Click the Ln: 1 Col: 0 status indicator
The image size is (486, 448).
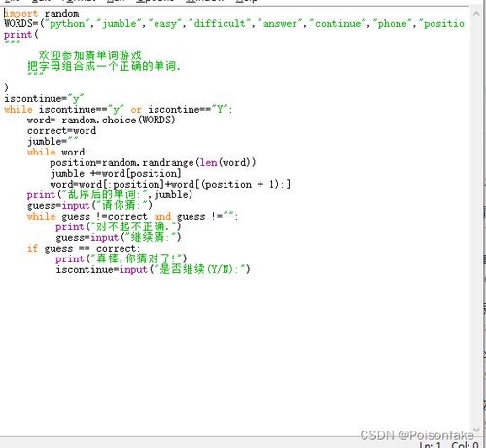coord(449,444)
